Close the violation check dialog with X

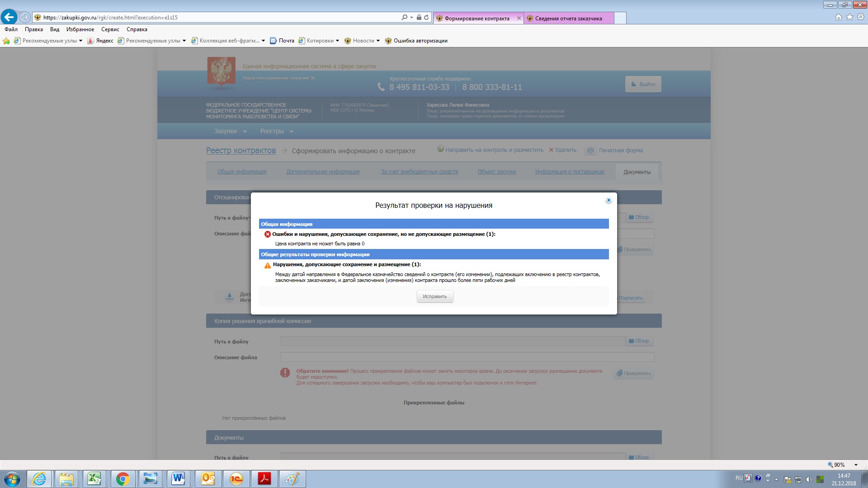pos(609,200)
